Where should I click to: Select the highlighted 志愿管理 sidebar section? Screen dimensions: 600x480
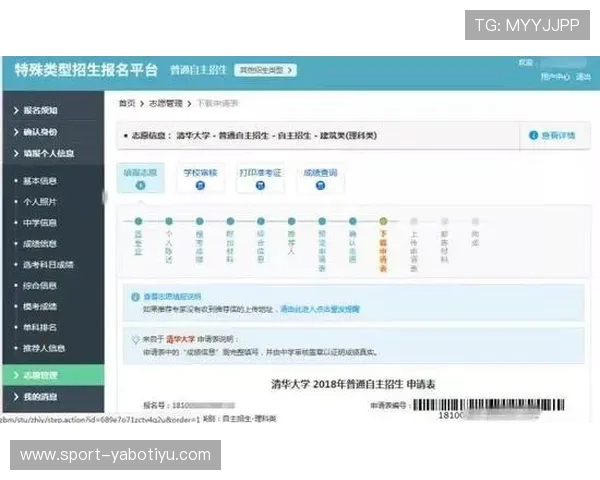53,375
